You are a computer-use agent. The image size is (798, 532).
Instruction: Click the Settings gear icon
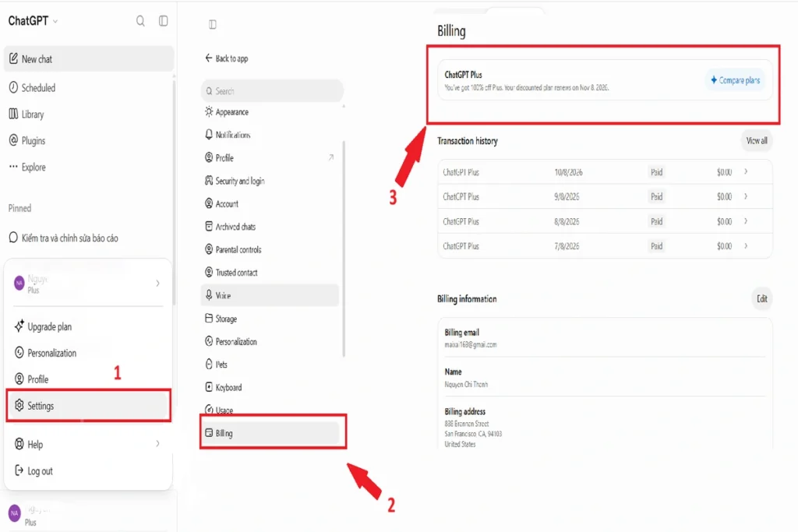click(x=19, y=405)
